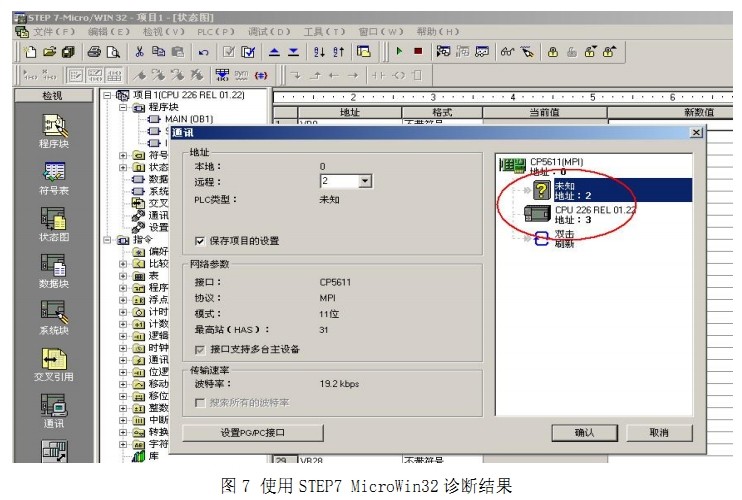742x500 pixels.
Task: Open the 窗口(W) menu
Action: tap(381, 32)
